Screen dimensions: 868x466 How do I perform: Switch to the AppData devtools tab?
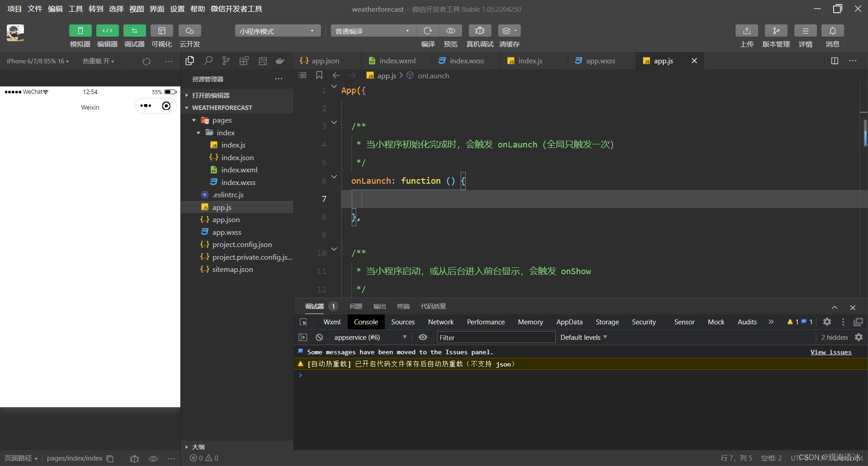point(569,322)
